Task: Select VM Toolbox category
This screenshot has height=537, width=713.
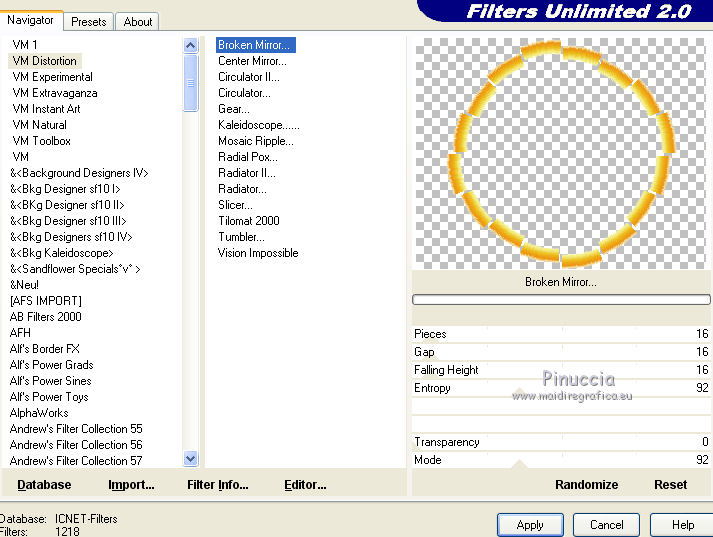Action: coord(42,141)
